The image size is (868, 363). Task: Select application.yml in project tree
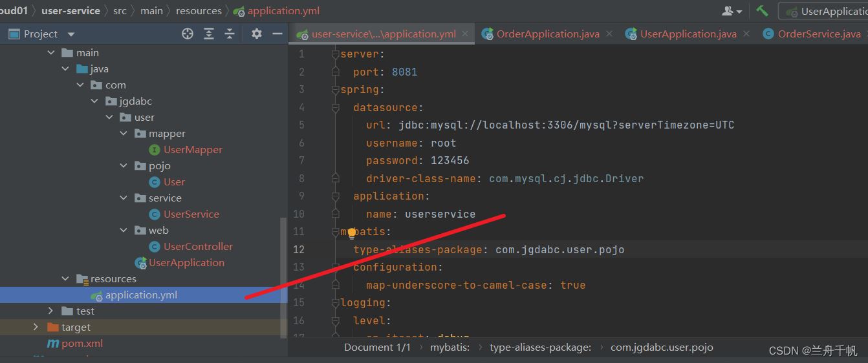(141, 295)
